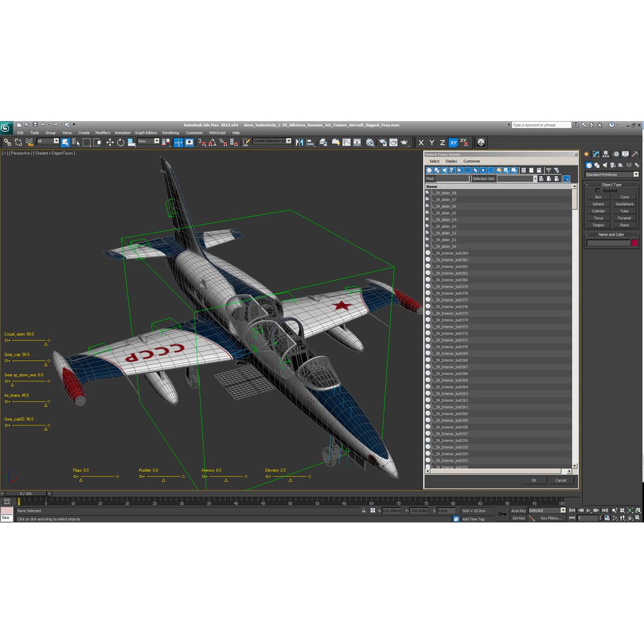Screen dimensions: 644x644
Task: Select Lights category in Create panel
Action: pos(605,165)
